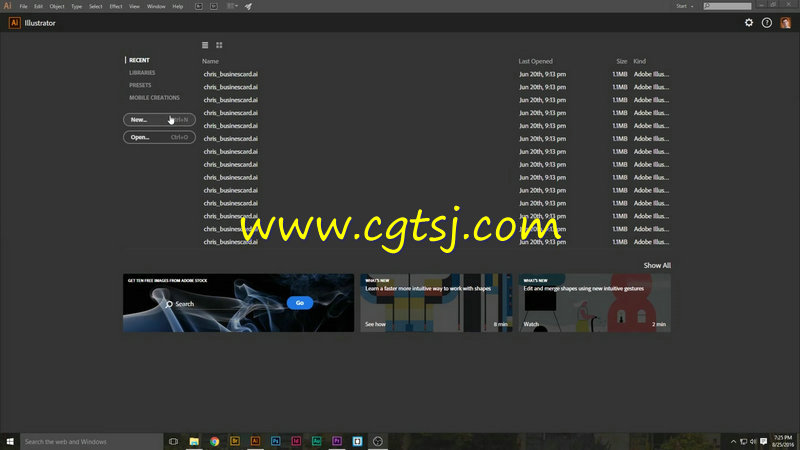Image resolution: width=800 pixels, height=450 pixels.
Task: Open Premiere Pro from the taskbar
Action: pos(337,441)
